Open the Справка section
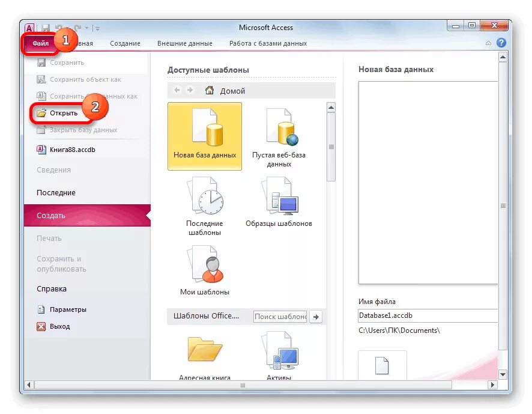 [52, 289]
